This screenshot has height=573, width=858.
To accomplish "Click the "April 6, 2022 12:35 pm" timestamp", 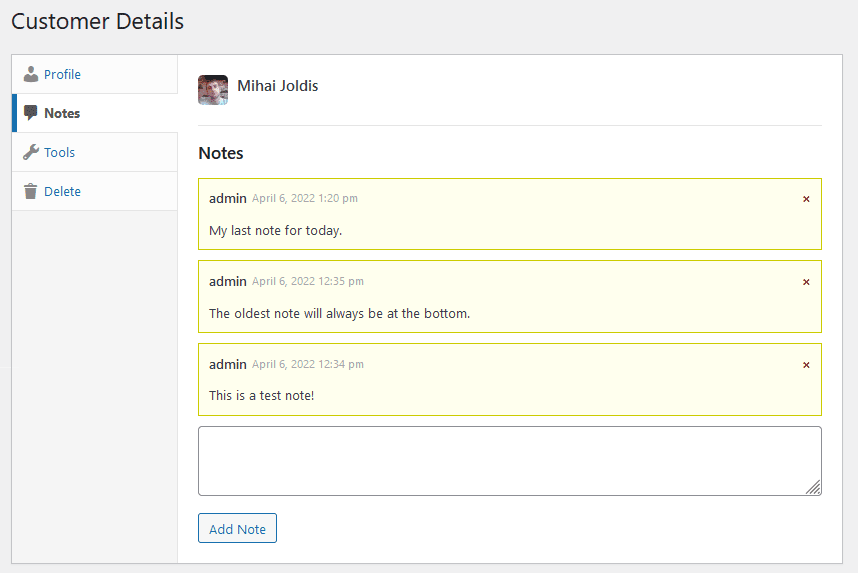I will (x=308, y=282).
